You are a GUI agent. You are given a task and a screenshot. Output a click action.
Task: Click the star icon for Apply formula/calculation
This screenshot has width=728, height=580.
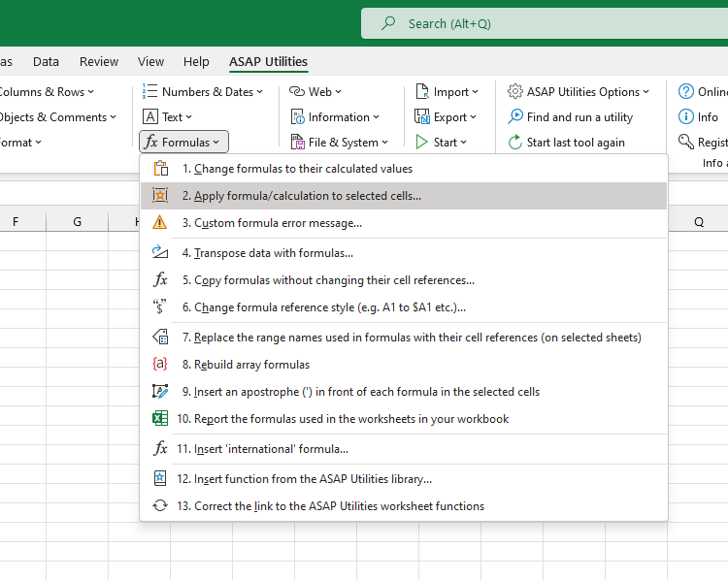pyautogui.click(x=160, y=195)
